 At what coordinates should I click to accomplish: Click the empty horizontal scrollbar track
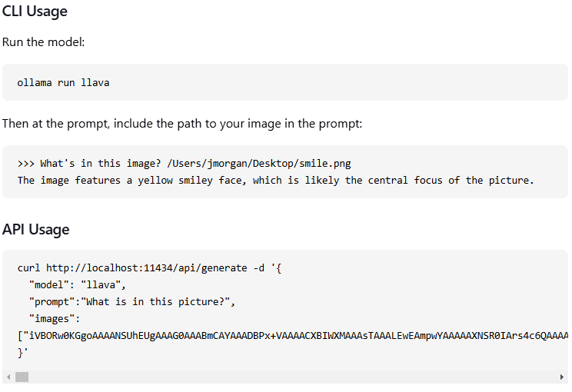pyautogui.click(x=292, y=377)
